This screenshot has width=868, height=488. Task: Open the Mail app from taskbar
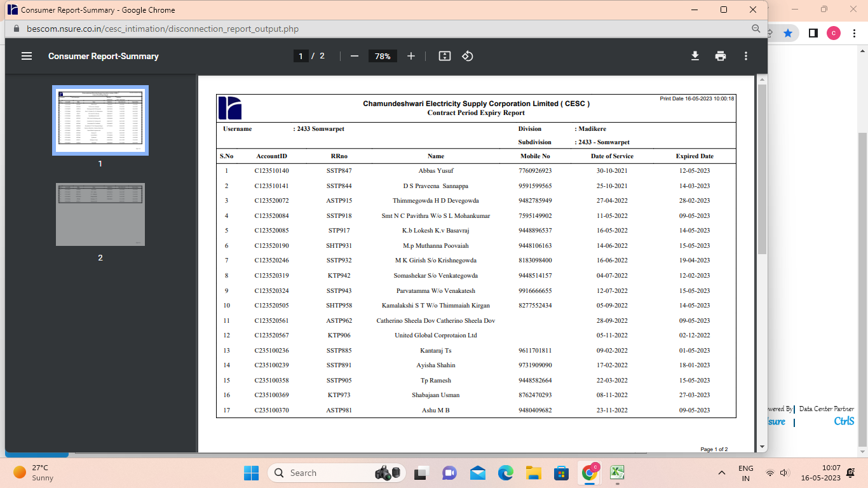pyautogui.click(x=478, y=473)
